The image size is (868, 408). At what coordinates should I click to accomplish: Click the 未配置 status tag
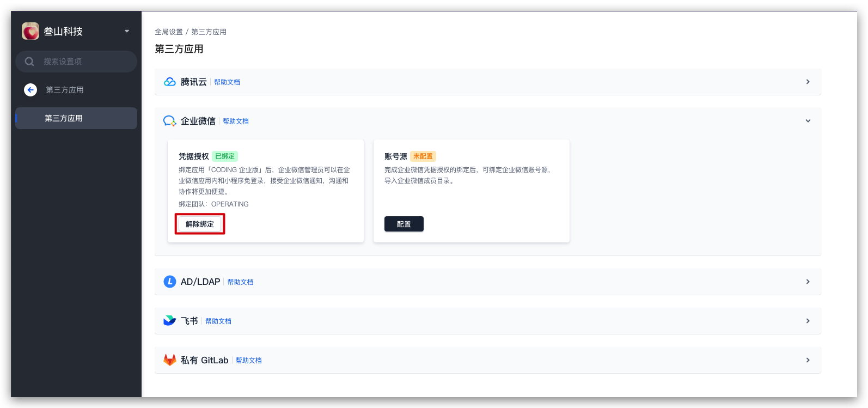[423, 156]
